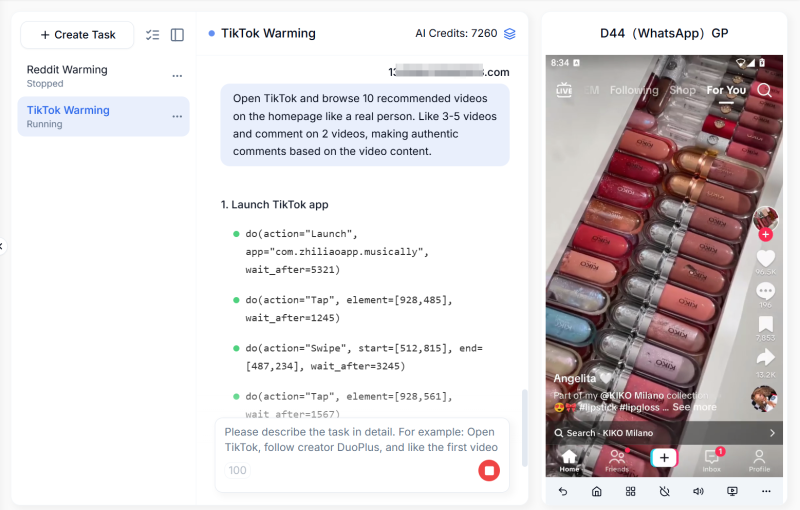This screenshot has width=800, height=510.
Task: Focus the task description input field
Action: [x=361, y=440]
